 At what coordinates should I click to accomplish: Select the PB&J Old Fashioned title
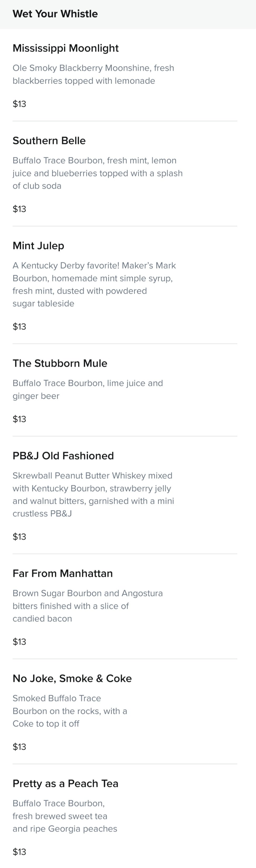coord(63,456)
